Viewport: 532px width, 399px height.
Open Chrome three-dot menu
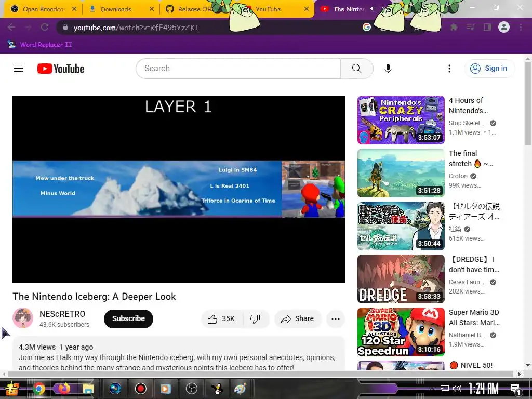click(521, 27)
